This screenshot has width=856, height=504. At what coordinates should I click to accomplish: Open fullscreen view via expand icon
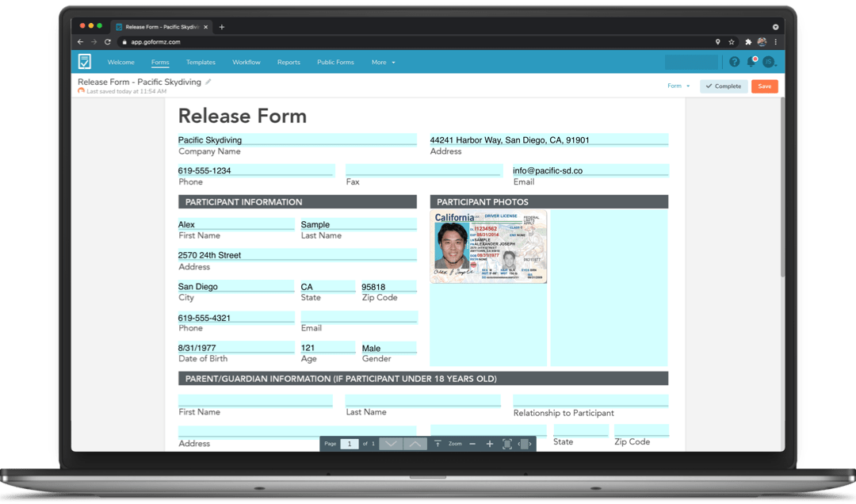(507, 443)
